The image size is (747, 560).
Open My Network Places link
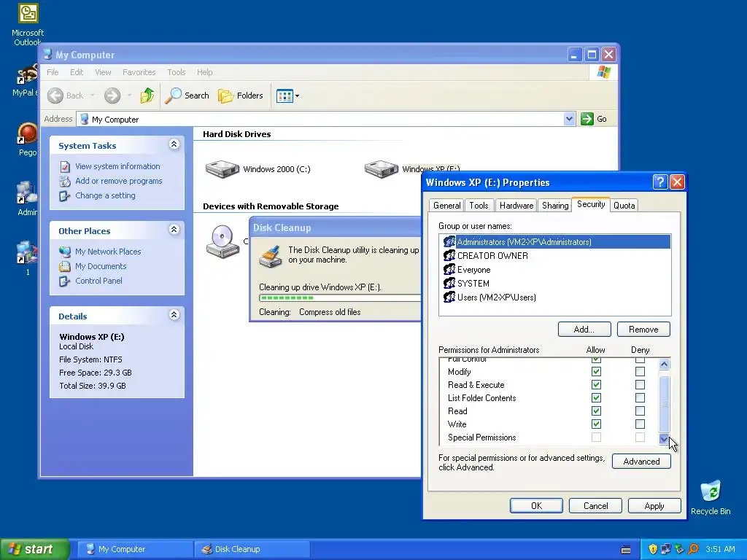click(x=108, y=252)
